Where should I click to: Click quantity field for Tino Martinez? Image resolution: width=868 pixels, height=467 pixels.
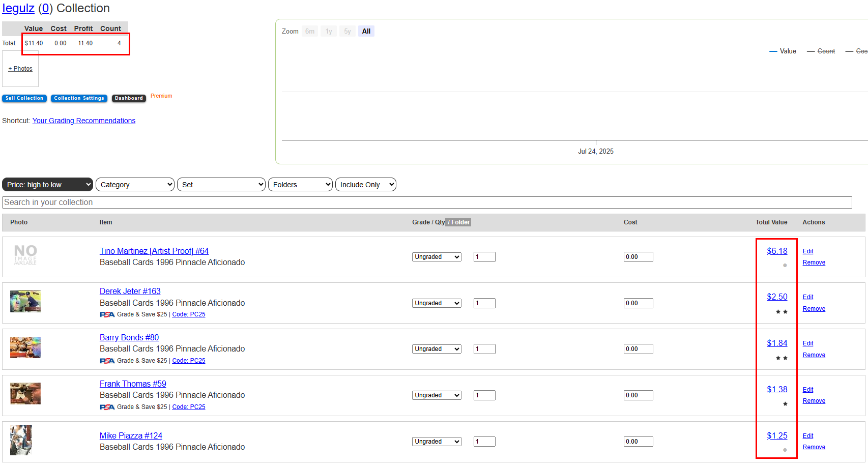coord(484,257)
